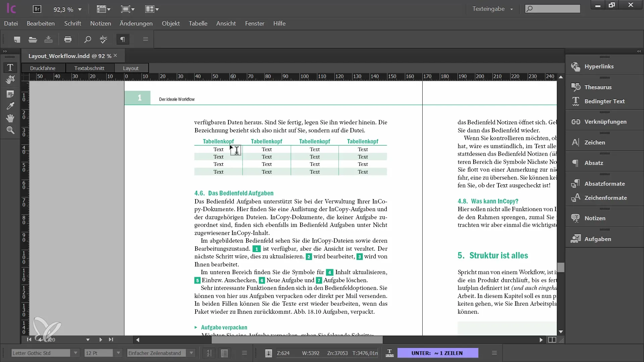Click the Bearbeiten menu
Viewport: 644px width, 362px height.
click(41, 23)
